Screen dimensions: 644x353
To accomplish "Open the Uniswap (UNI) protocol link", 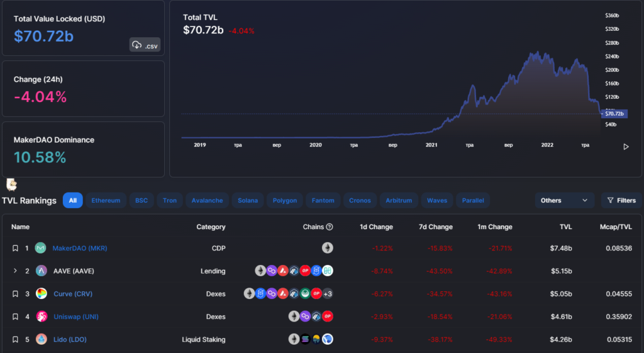I will coord(75,317).
